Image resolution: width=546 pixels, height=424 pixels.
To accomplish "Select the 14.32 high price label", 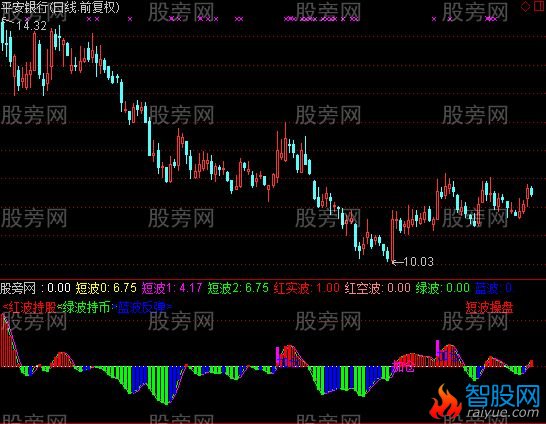I will (x=31, y=25).
